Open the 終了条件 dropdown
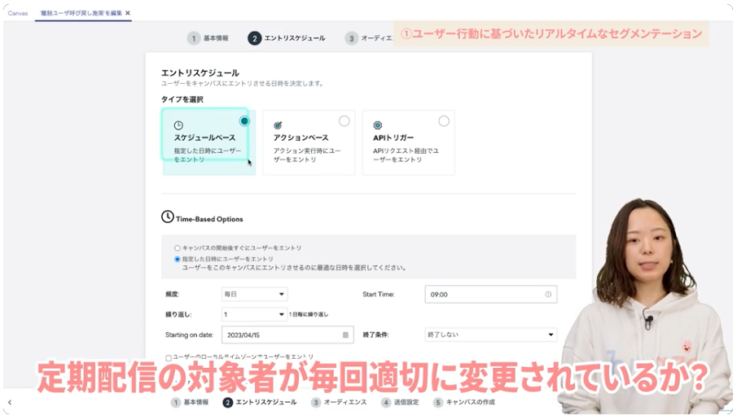The width and height of the screenshot is (737, 420). coord(486,335)
